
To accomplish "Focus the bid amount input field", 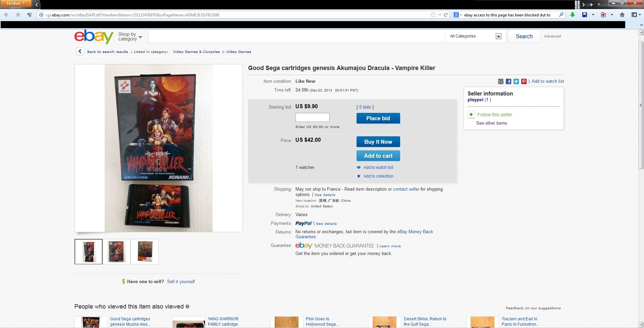I will pyautogui.click(x=313, y=117).
